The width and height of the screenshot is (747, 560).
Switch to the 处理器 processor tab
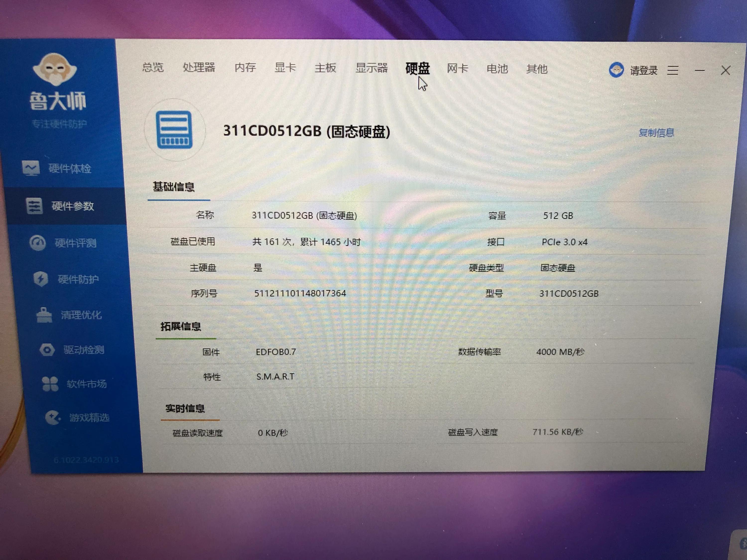click(199, 68)
